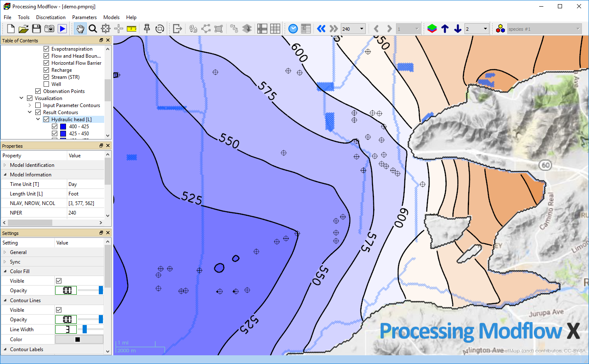Save the project with the floppy disk icon

(x=37, y=29)
